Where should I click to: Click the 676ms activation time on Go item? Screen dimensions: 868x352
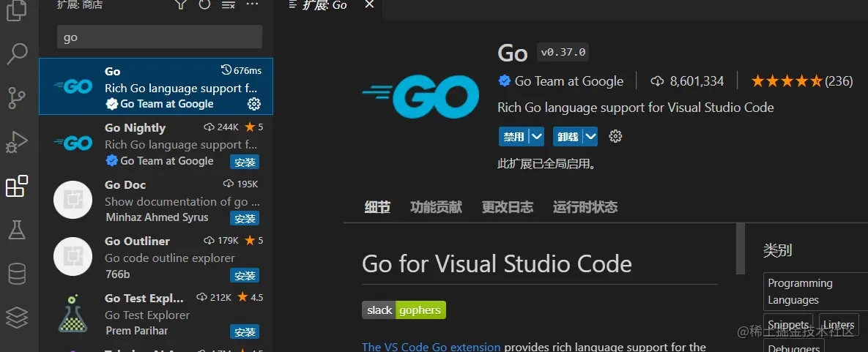(x=241, y=70)
